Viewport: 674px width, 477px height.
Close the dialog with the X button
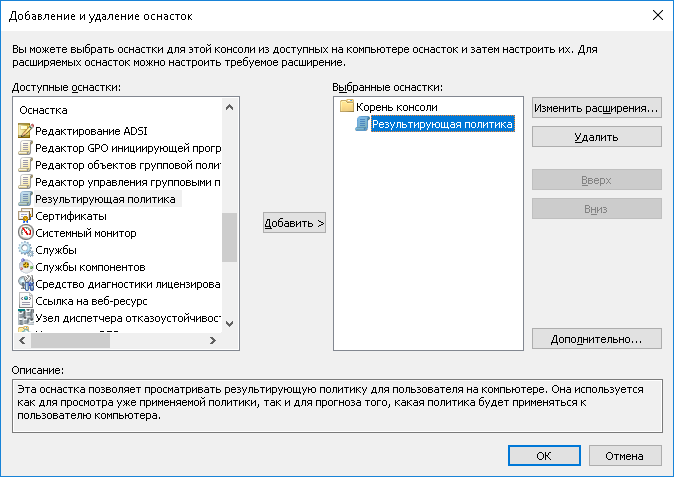[x=657, y=15]
